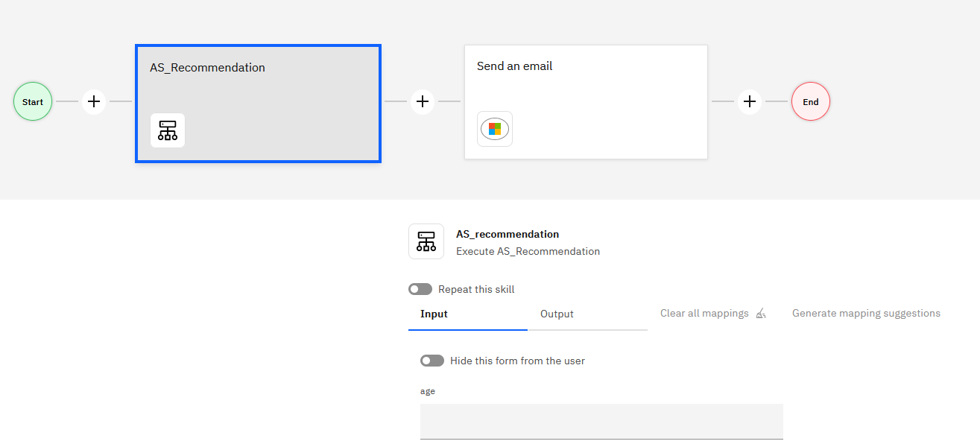The image size is (980, 447).
Task: Toggle the Repeat this skill switch
Action: (x=420, y=289)
